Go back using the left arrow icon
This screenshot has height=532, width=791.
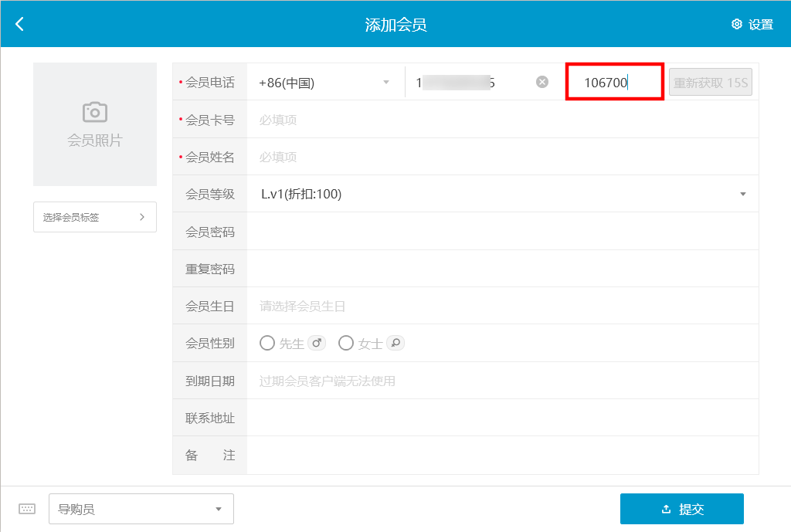(19, 24)
